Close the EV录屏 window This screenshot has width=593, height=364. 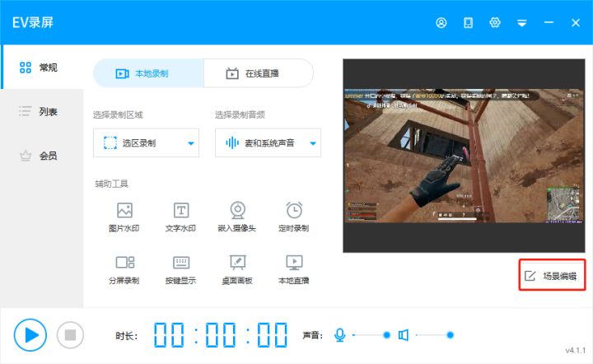pos(576,23)
